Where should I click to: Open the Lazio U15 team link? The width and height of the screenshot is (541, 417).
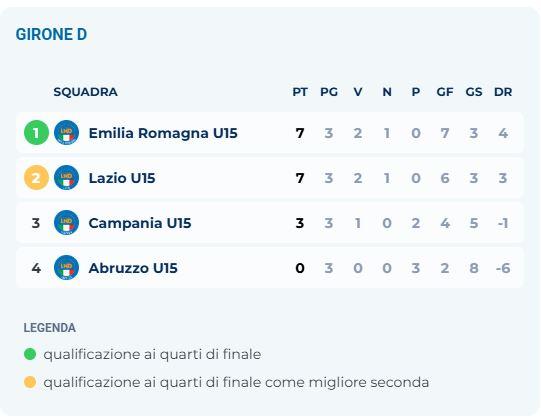(122, 178)
